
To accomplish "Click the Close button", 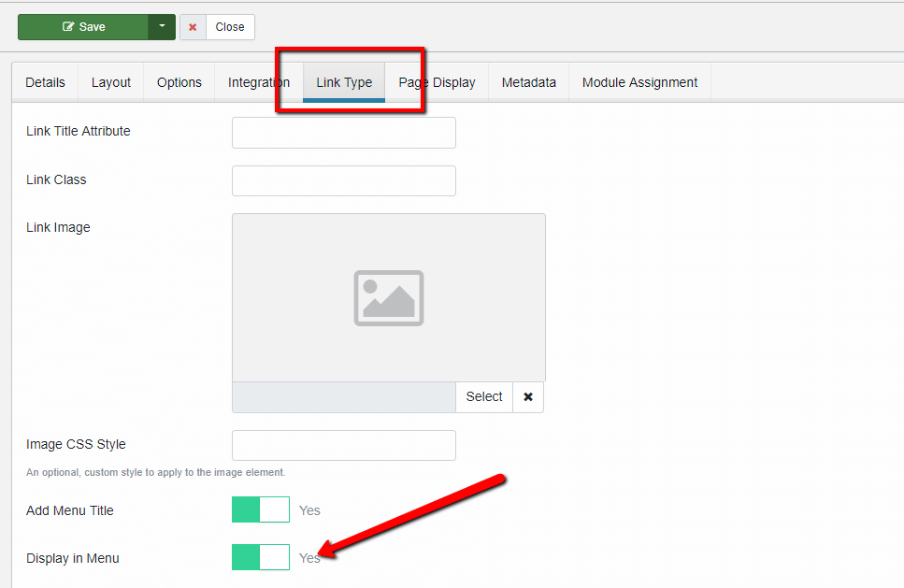I will tap(229, 27).
